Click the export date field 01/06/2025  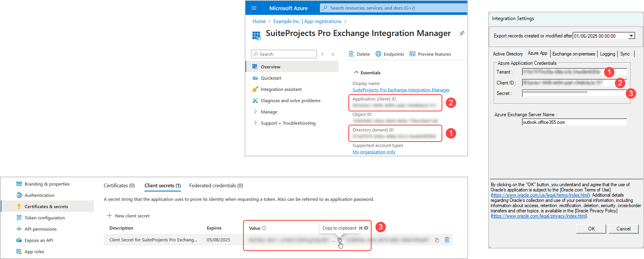tap(600, 36)
